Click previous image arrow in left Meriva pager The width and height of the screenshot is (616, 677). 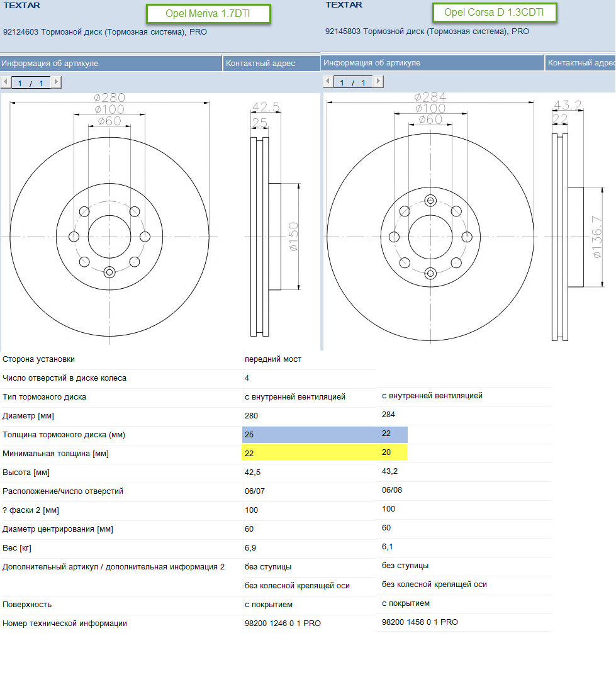tap(6, 82)
